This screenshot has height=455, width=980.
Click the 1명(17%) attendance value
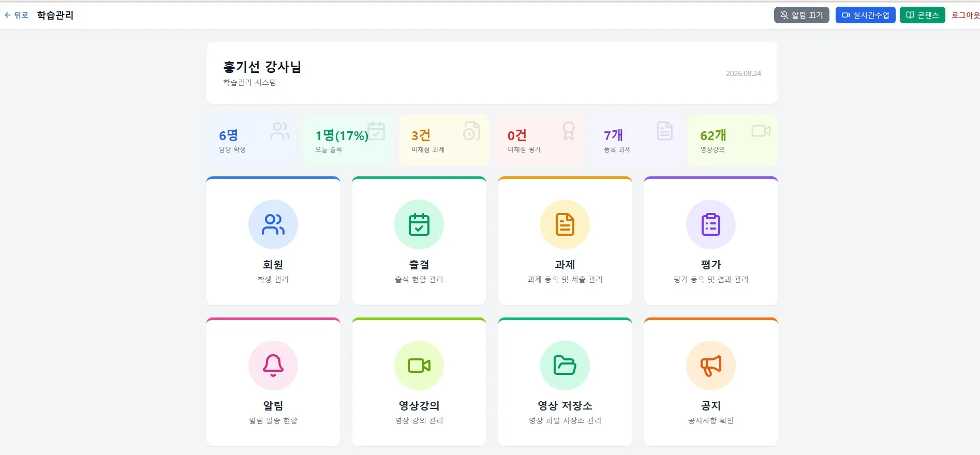(342, 135)
